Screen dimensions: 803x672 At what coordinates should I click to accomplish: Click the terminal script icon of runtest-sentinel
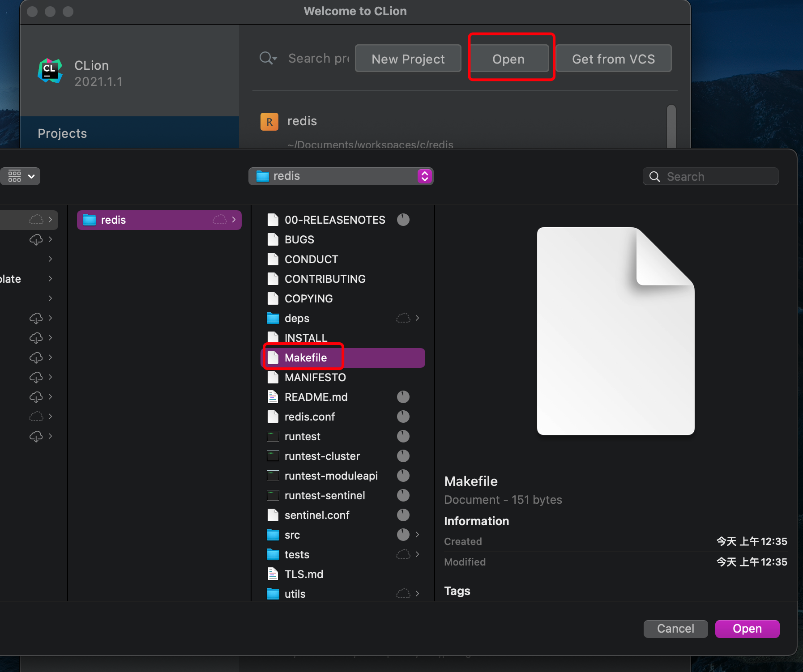point(273,495)
